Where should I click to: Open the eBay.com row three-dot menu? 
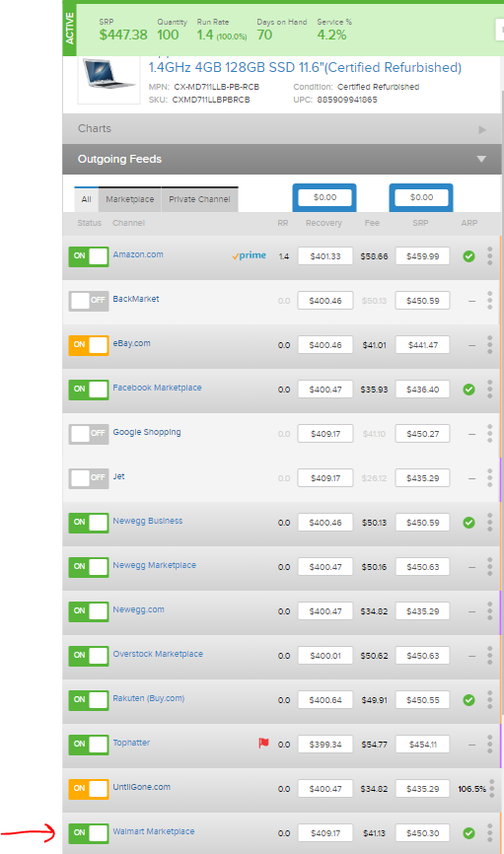point(490,345)
